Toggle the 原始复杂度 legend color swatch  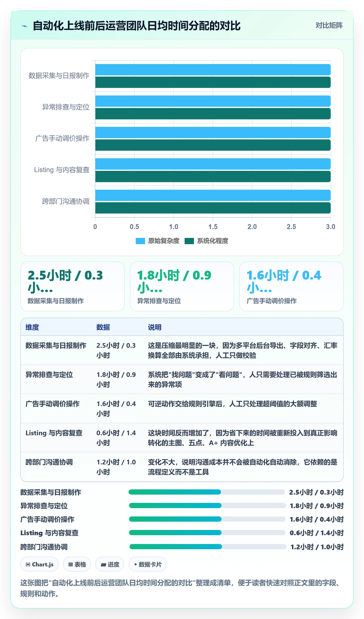pyautogui.click(x=140, y=241)
